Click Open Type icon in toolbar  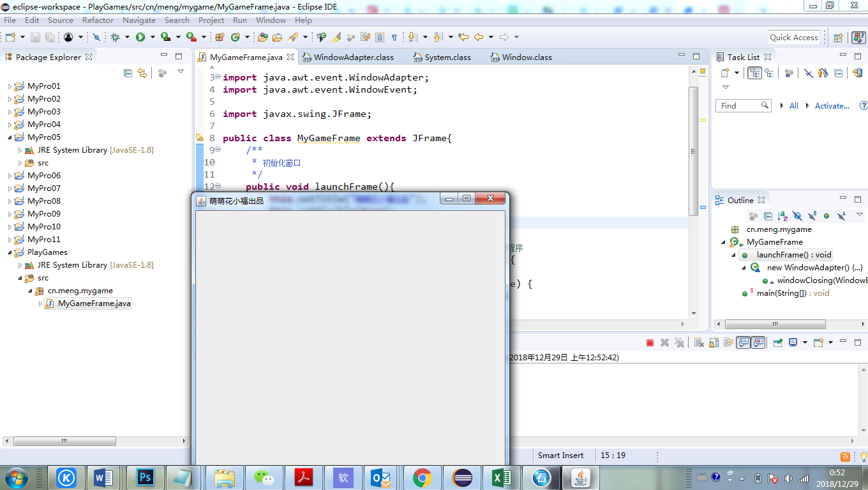tap(262, 37)
